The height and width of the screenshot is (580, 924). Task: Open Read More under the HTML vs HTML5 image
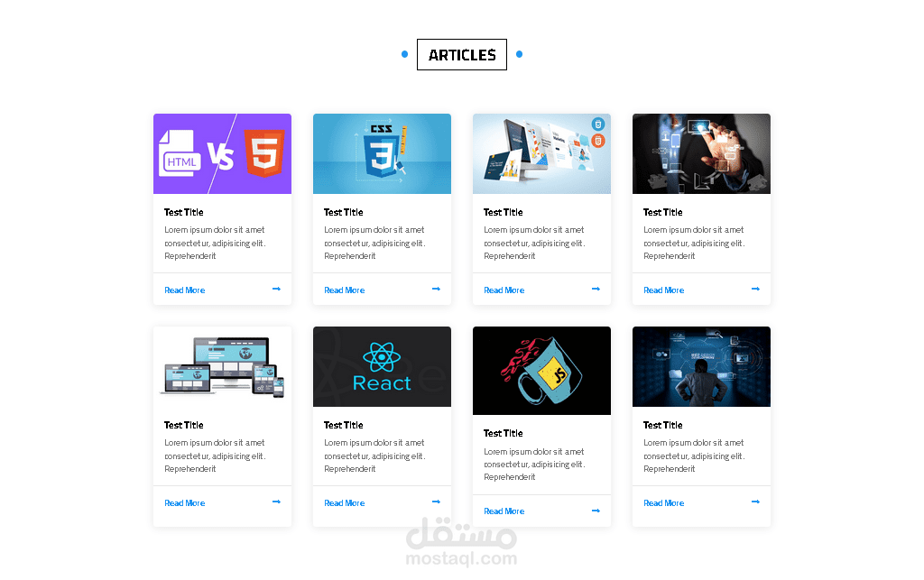click(x=184, y=290)
